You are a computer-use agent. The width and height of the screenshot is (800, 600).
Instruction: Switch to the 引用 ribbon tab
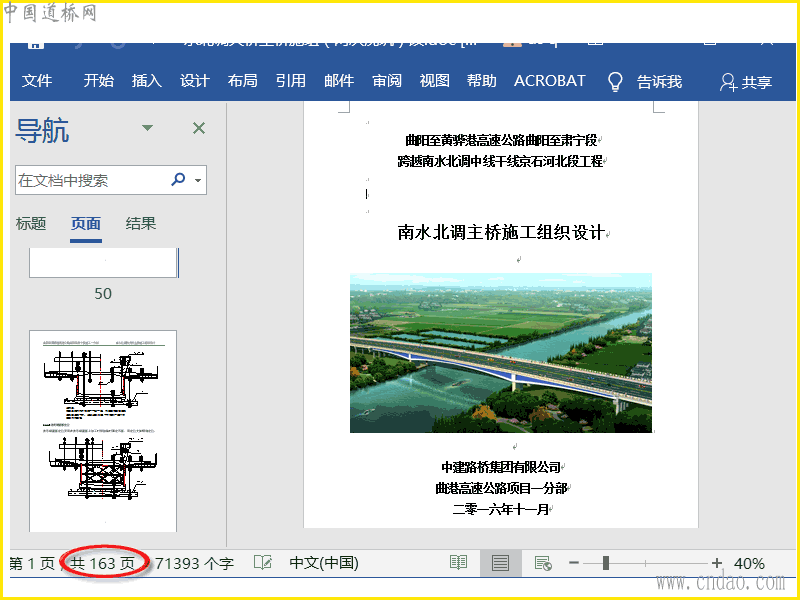point(291,81)
